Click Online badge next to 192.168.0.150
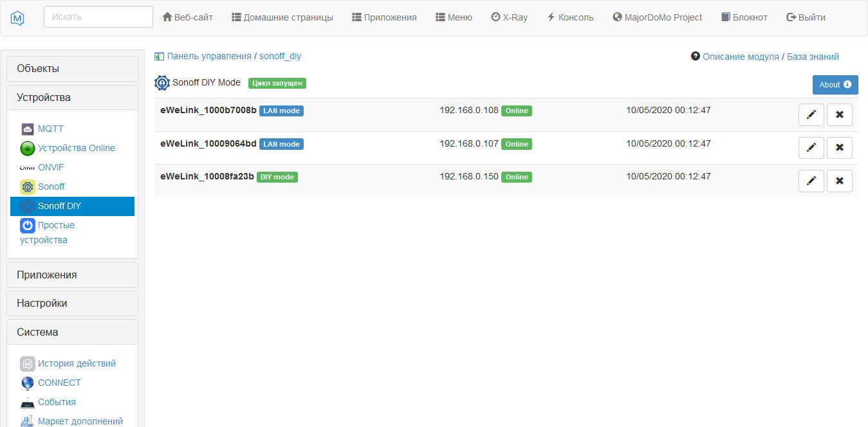This screenshot has height=427, width=868. 517,177
